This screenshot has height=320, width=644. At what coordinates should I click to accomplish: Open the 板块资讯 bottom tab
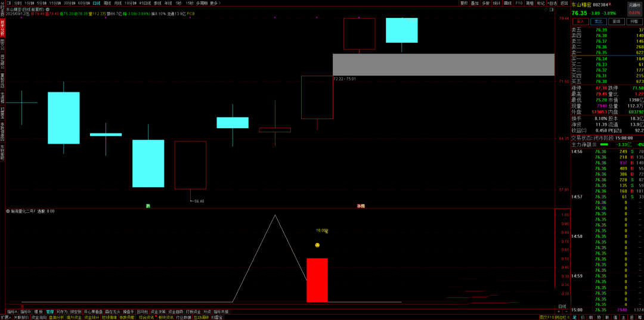(x=166, y=317)
